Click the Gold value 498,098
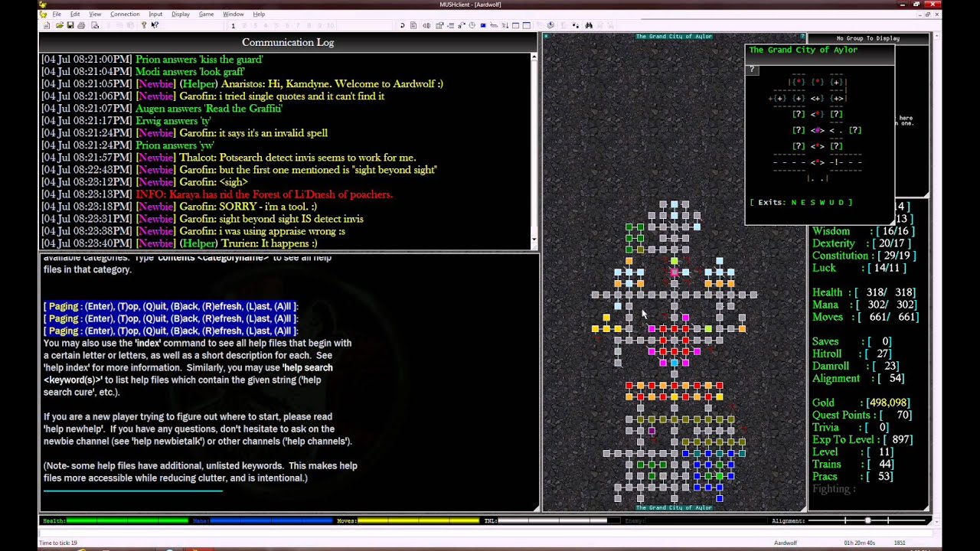Image resolution: width=980 pixels, height=551 pixels. [x=888, y=403]
